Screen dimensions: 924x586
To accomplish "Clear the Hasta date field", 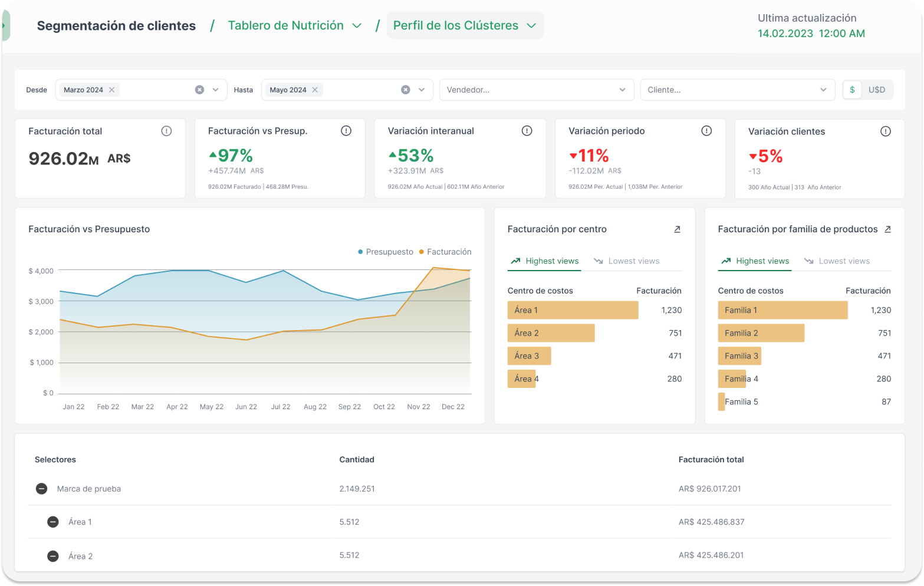I will [x=405, y=90].
